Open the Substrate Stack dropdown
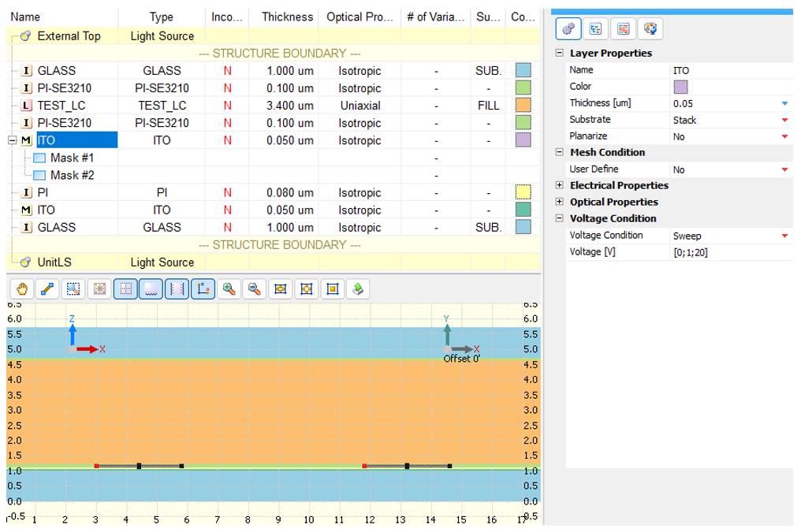801x532 pixels. (784, 120)
